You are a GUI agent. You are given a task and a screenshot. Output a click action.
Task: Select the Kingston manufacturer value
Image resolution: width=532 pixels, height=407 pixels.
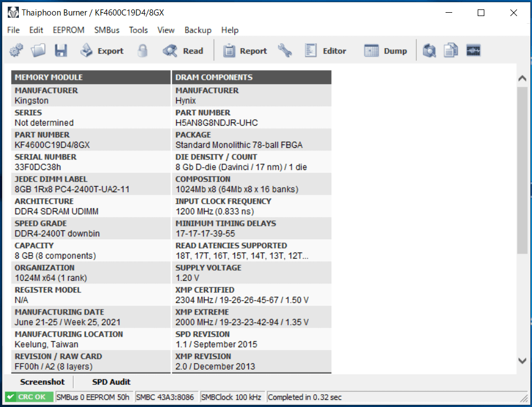point(32,101)
